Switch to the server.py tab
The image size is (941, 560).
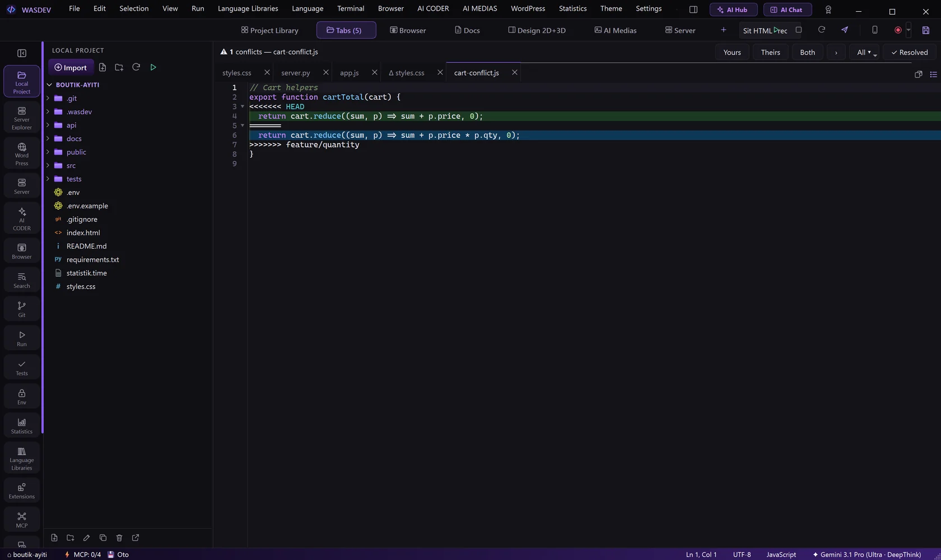pos(296,73)
